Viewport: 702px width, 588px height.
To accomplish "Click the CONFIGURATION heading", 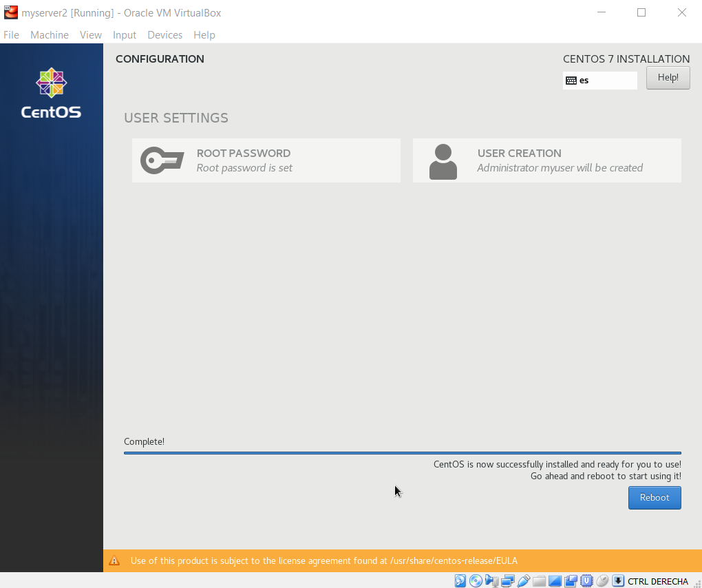I will click(x=160, y=59).
